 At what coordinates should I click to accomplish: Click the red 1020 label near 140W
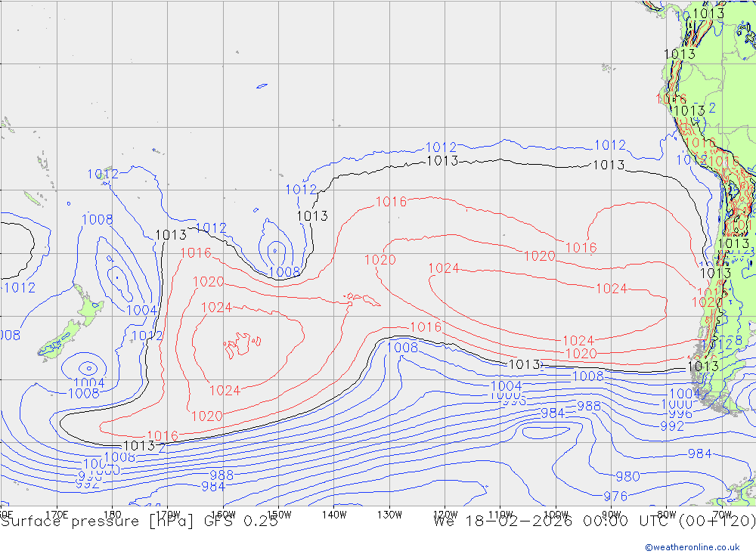tap(380, 260)
